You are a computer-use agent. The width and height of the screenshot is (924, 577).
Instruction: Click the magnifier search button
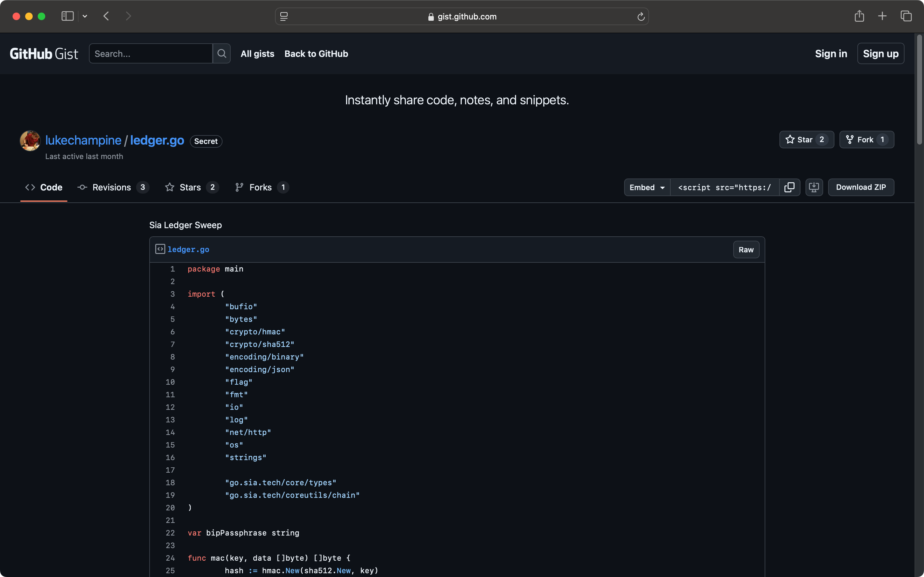[222, 53]
